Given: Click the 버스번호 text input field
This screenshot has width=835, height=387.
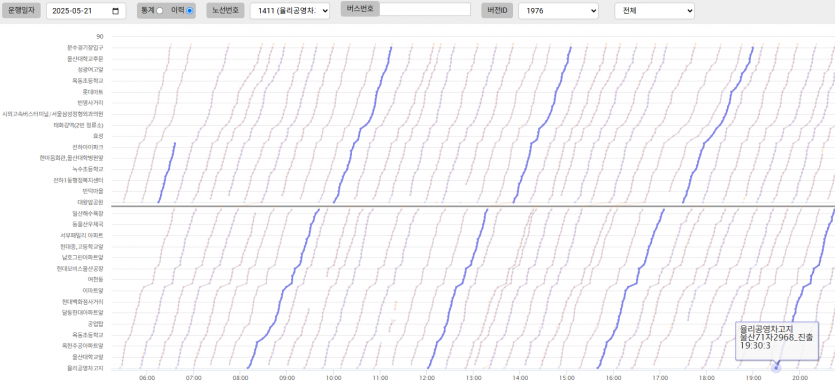Looking at the screenshot, I should pos(425,9).
